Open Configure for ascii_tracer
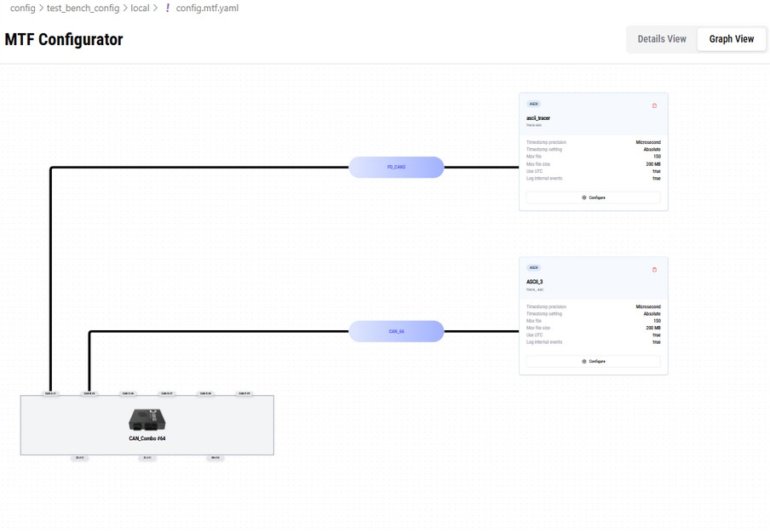 [x=593, y=197]
